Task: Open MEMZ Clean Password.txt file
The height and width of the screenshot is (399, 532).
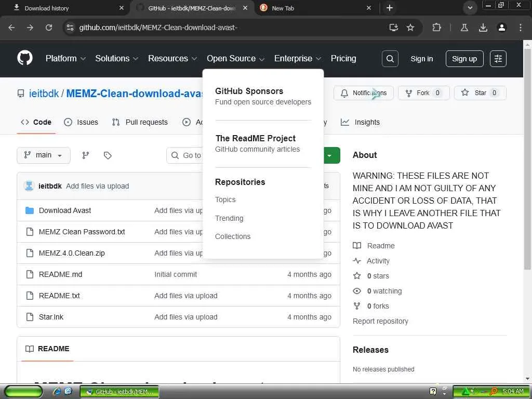Action: (x=82, y=232)
